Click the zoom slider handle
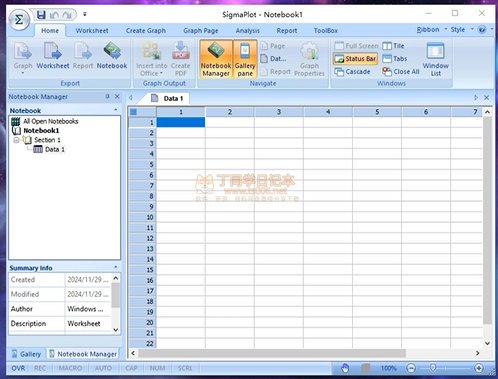 [x=433, y=368]
